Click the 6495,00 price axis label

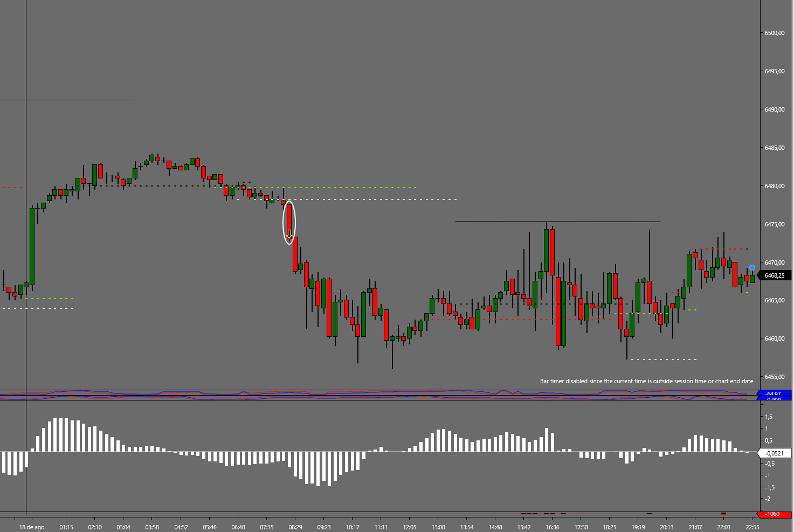775,72
